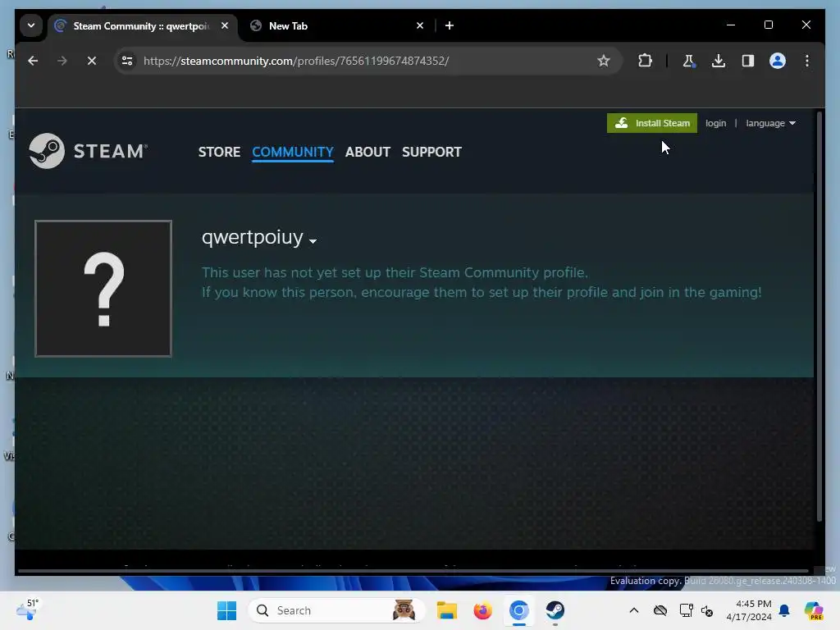Open the clock showing 4:45 PM

click(x=749, y=610)
